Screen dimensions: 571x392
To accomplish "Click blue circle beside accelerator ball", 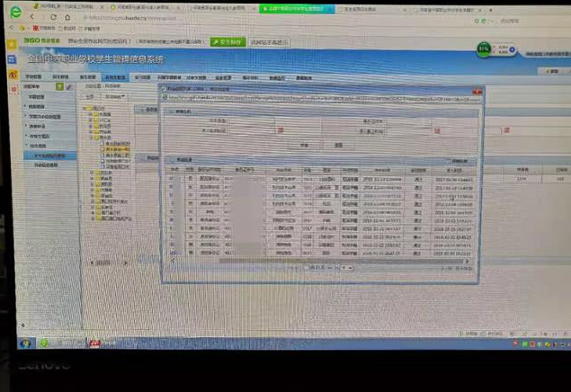I will pos(513,49).
